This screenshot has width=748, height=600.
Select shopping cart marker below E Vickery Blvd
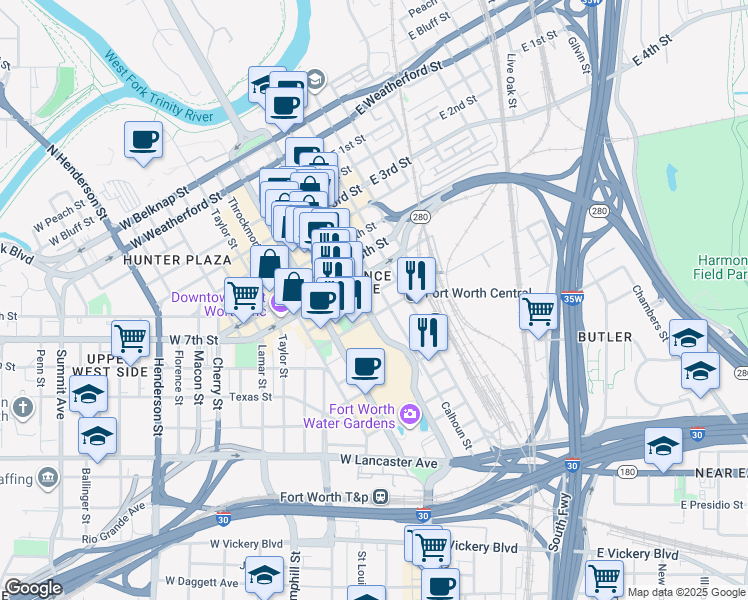tap(604, 577)
